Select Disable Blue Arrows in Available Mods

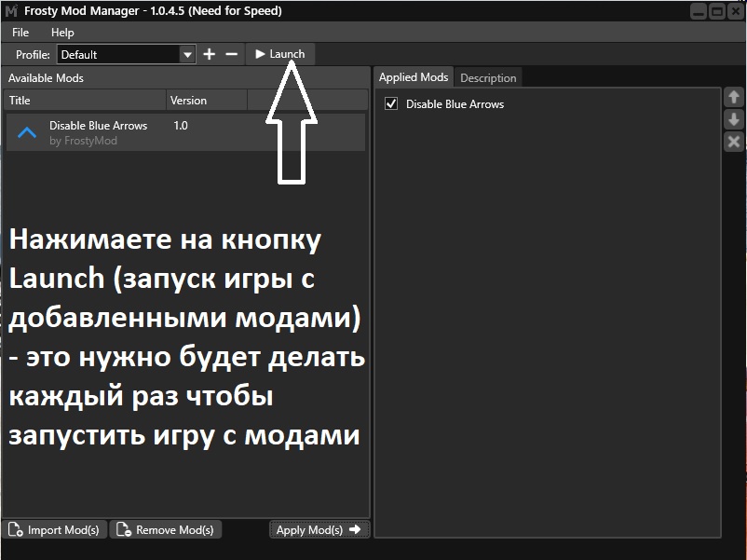(185, 132)
